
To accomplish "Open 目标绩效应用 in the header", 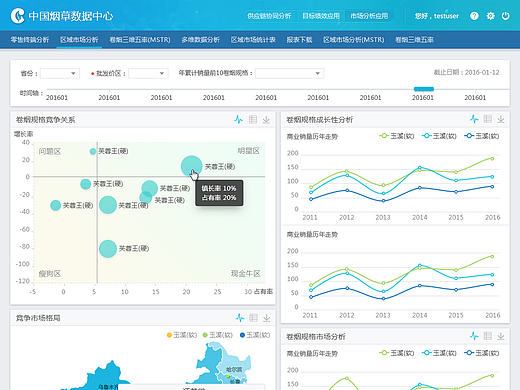I will (x=321, y=16).
